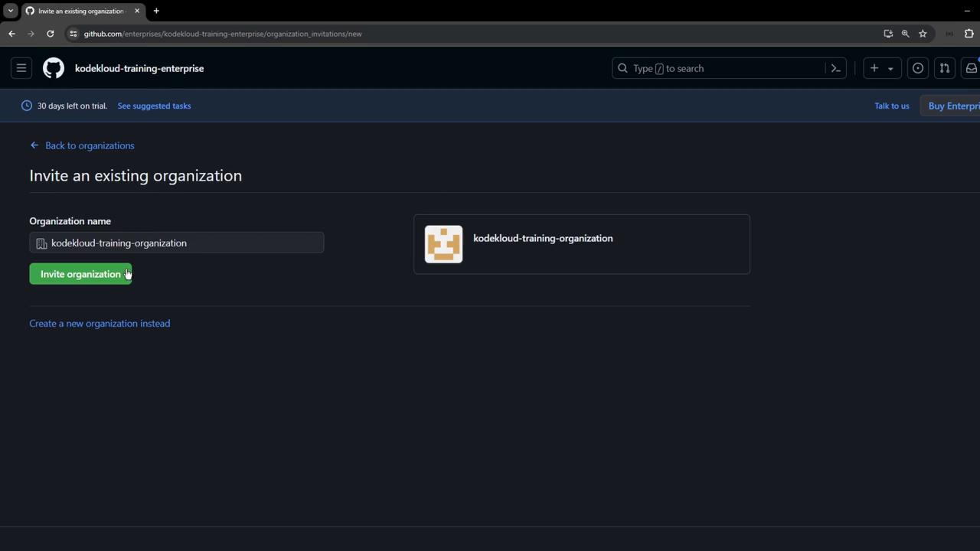Open the Create new plus dropdown
The width and height of the screenshot is (980, 551).
click(x=881, y=68)
